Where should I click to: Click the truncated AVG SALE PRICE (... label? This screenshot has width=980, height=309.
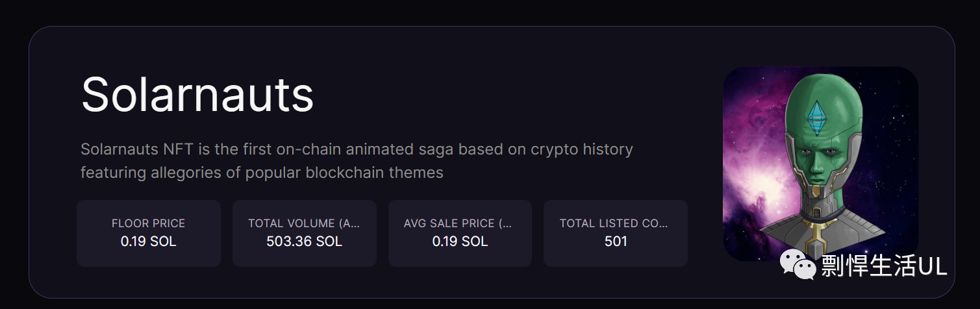[458, 223]
